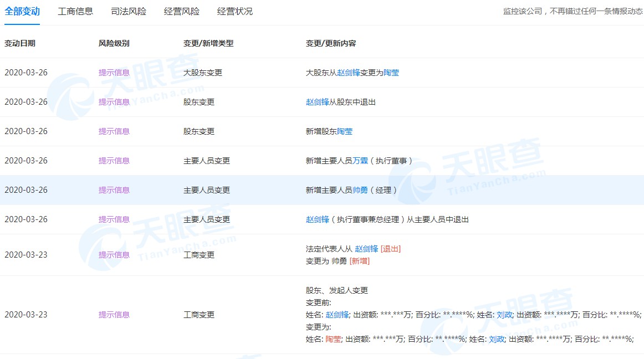
Task: Click 赵剑锋 in 法定代表人 change row
Action: pyautogui.click(x=366, y=249)
